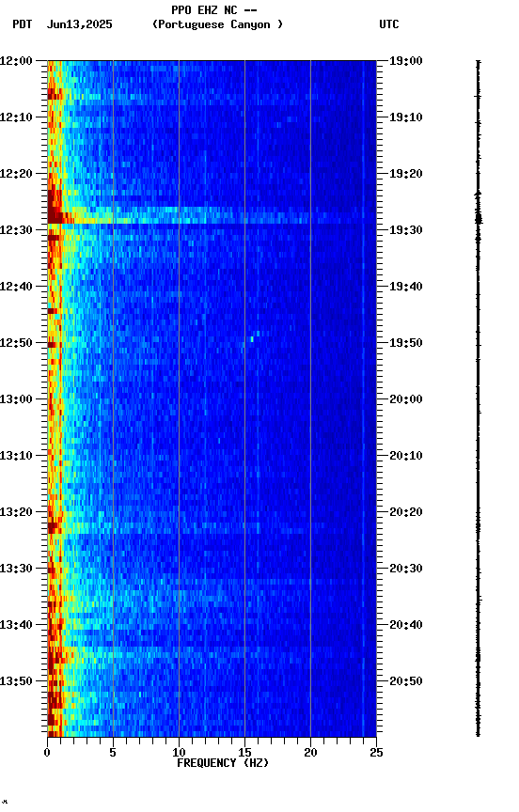Click the '13:00' PDT time label

(16, 399)
